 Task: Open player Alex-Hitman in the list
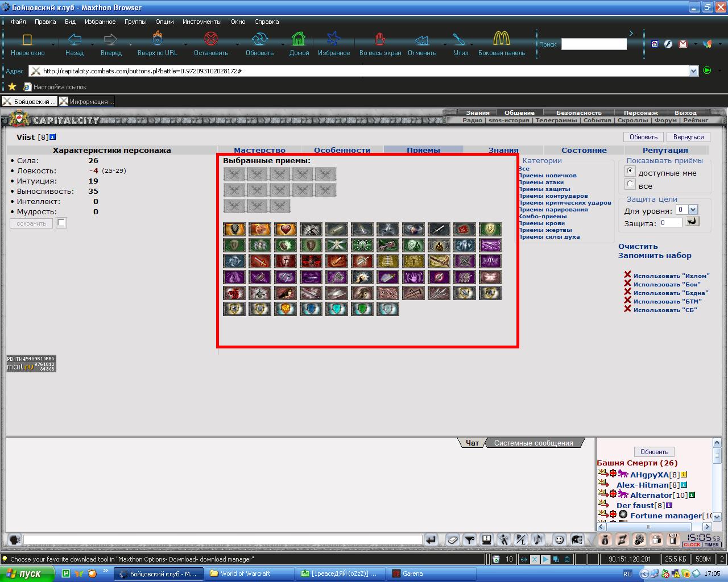click(x=642, y=485)
